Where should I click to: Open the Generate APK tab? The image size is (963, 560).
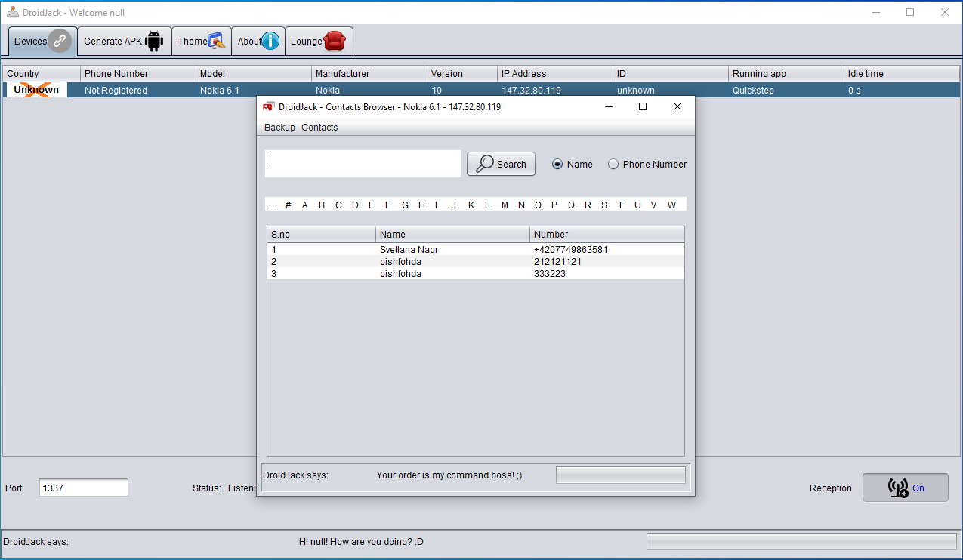click(x=124, y=41)
